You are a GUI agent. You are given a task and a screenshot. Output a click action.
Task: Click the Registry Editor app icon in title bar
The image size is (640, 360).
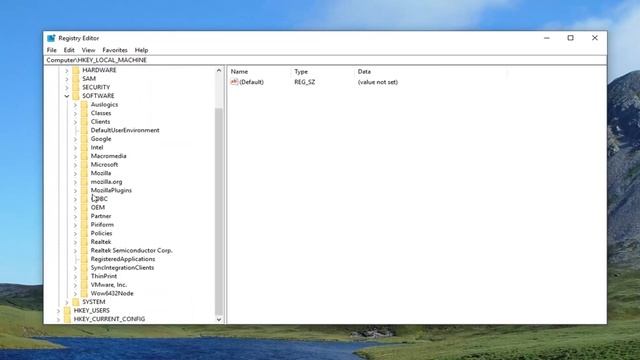pyautogui.click(x=51, y=38)
